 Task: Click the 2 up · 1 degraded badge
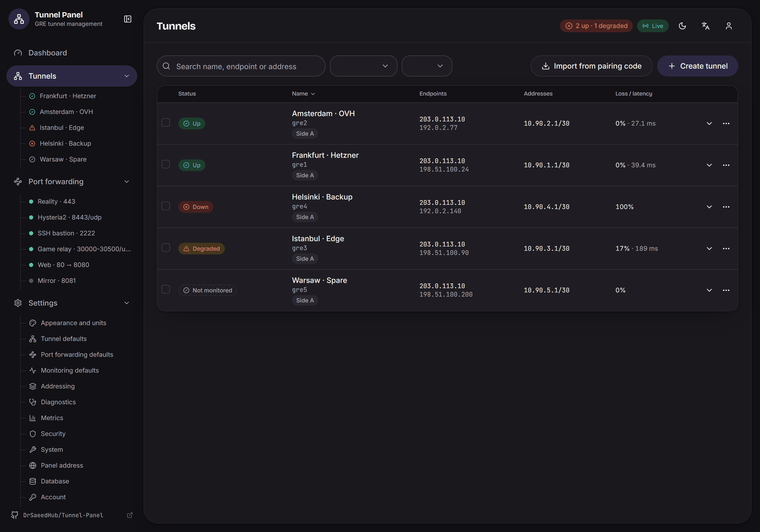[x=596, y=26]
